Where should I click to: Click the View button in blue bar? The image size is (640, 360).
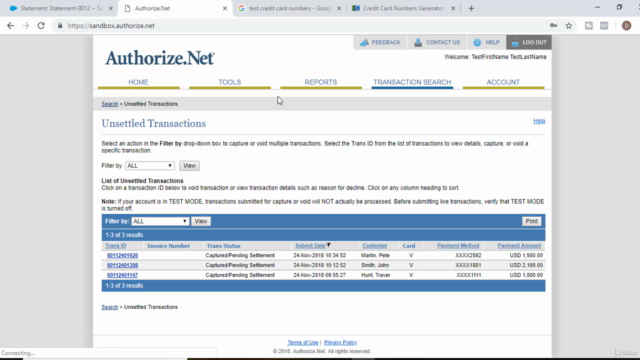201,221
